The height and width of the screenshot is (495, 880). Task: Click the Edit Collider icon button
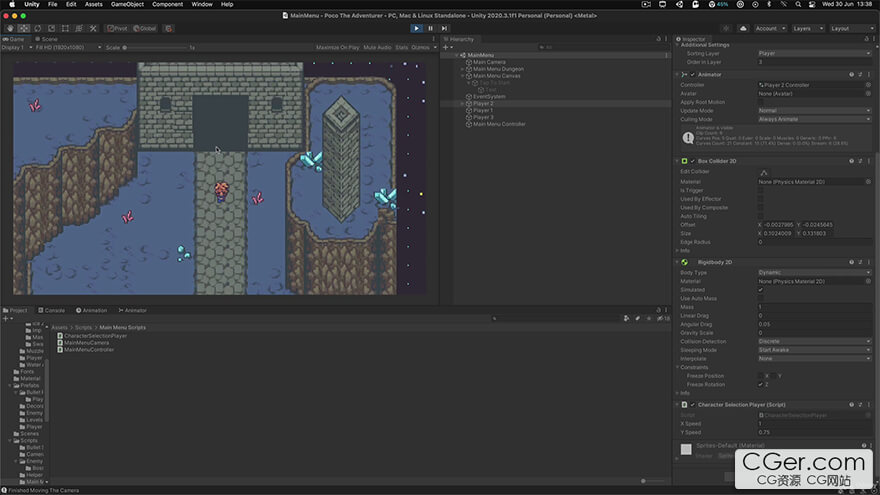pyautogui.click(x=764, y=172)
